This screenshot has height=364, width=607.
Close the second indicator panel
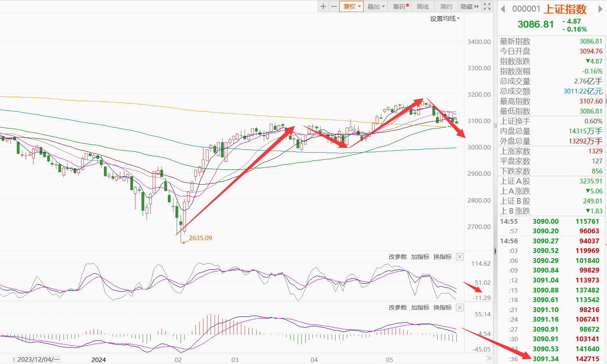[x=460, y=308]
